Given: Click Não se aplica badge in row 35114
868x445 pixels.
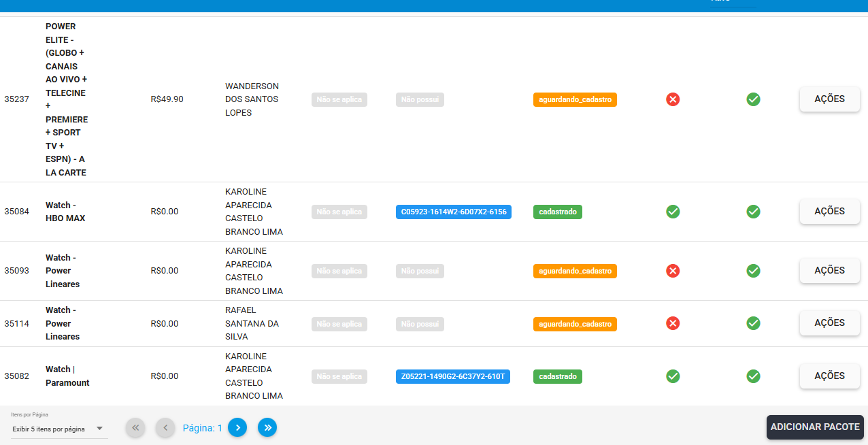Looking at the screenshot, I should (x=339, y=324).
